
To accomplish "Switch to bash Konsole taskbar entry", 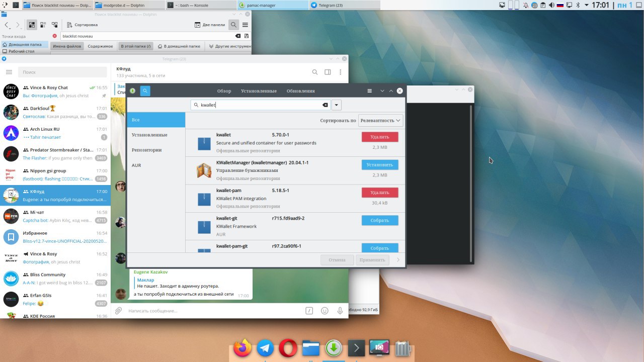I will tap(200, 5).
